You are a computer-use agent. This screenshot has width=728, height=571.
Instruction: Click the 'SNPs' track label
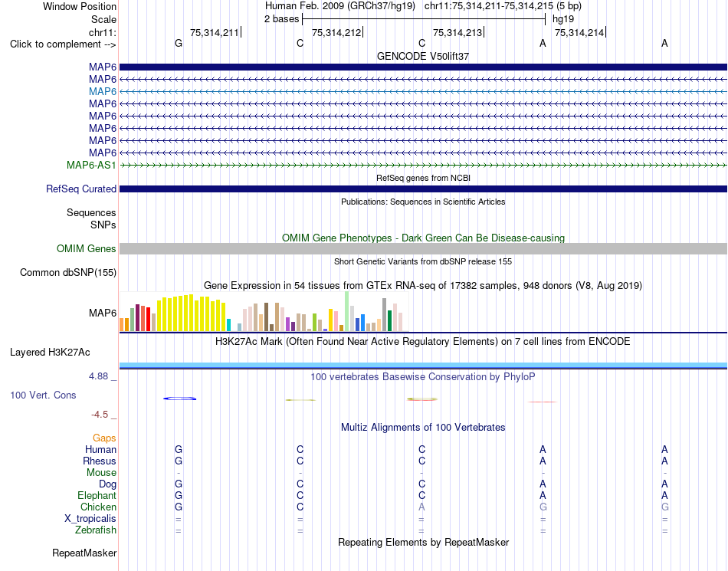pos(103,225)
